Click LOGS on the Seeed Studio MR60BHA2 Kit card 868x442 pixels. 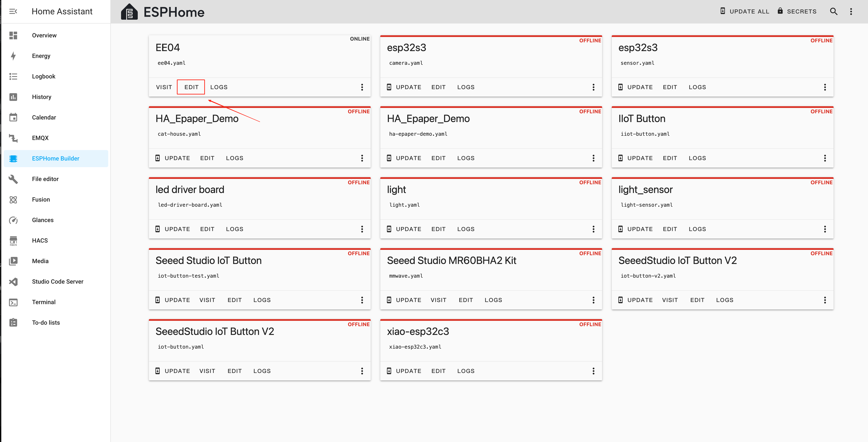[493, 300]
